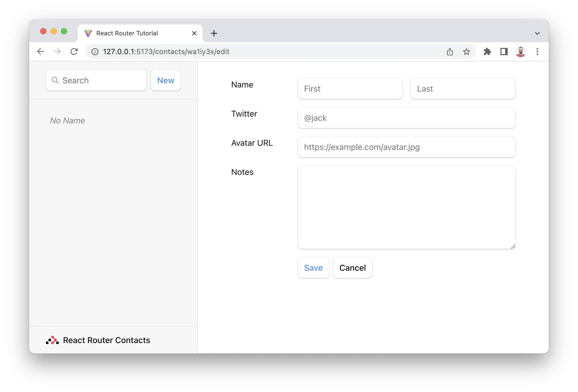578x392 pixels.
Task: Select the No Name contact in the sidebar
Action: point(67,121)
